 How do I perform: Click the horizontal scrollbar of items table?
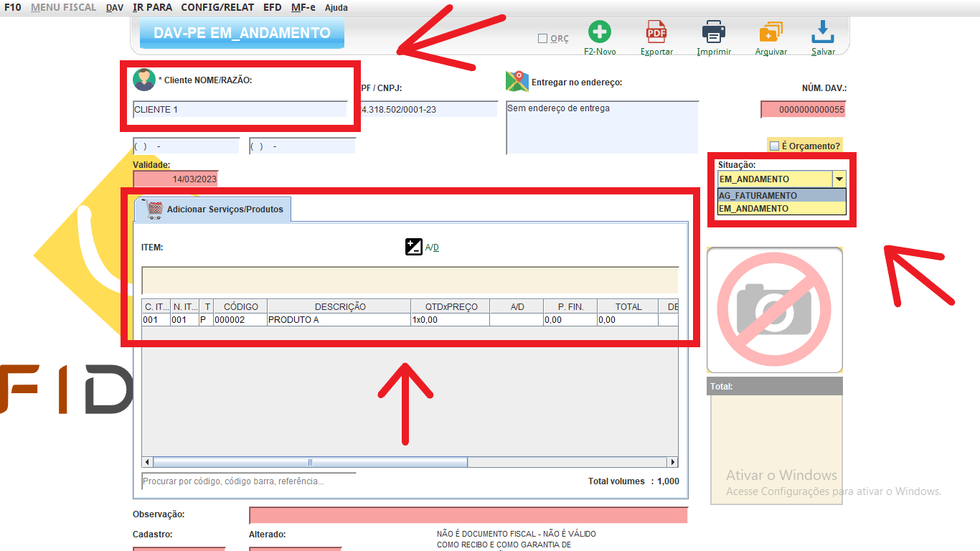click(310, 462)
